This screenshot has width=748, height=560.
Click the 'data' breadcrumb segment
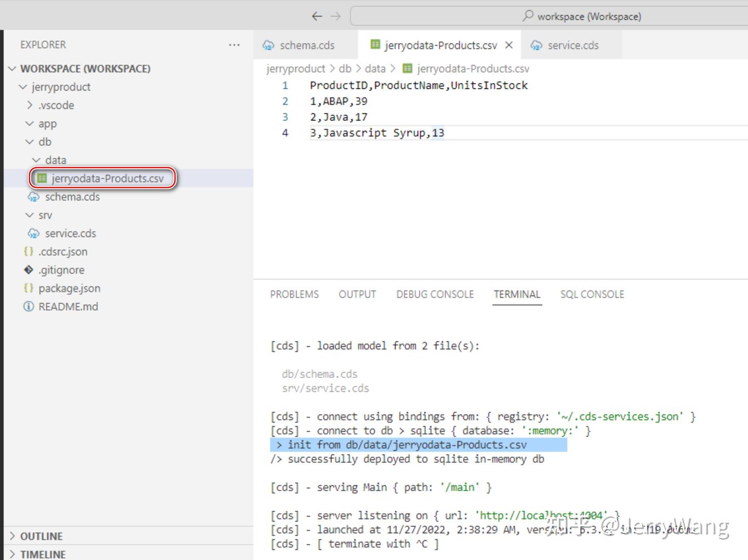point(375,69)
